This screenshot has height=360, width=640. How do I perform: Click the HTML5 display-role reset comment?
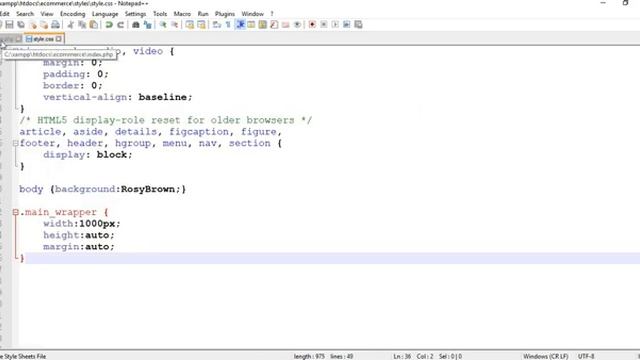pos(166,120)
